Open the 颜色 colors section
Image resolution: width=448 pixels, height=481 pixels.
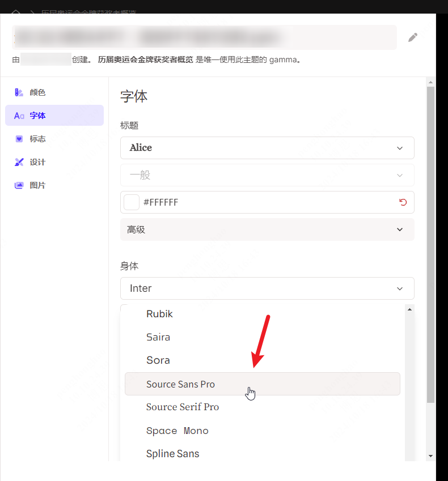54,92
